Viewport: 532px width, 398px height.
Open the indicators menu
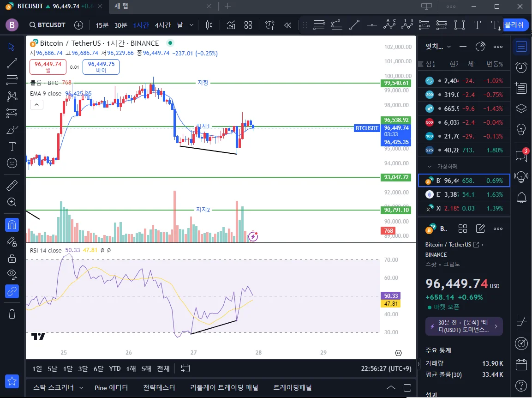[x=231, y=25]
